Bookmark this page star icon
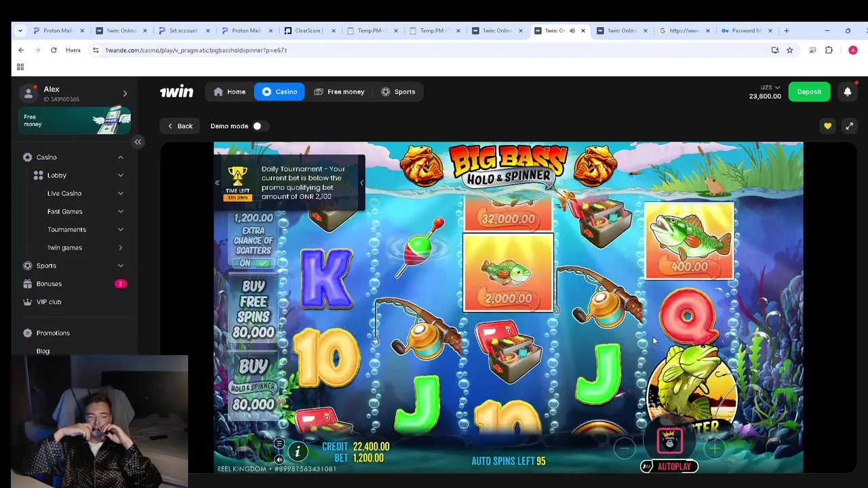Screen dimensions: 868x488 click(x=790, y=50)
